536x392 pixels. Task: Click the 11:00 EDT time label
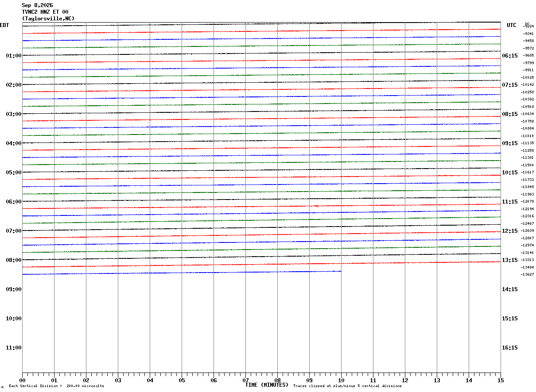(x=14, y=348)
